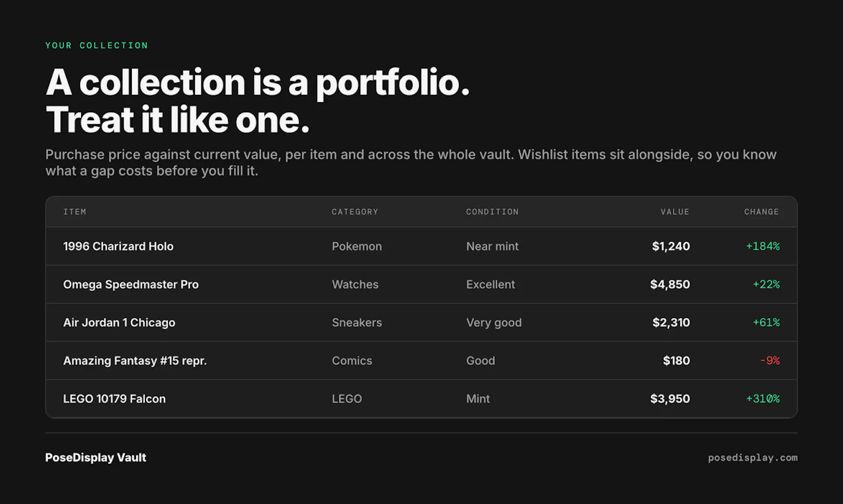
Task: Select the LEGO 10179 Falcon item
Action: pos(114,399)
